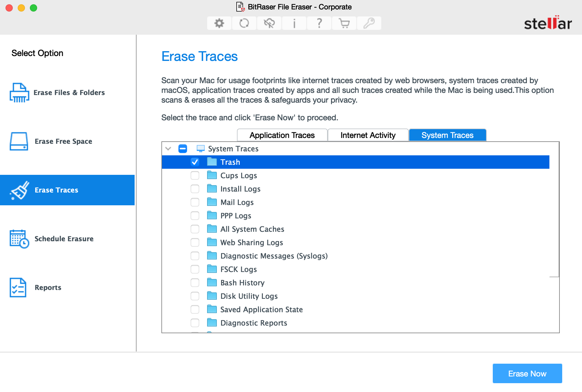Click the Install Logs folder icon
The width and height of the screenshot is (582, 392).
(x=212, y=189)
